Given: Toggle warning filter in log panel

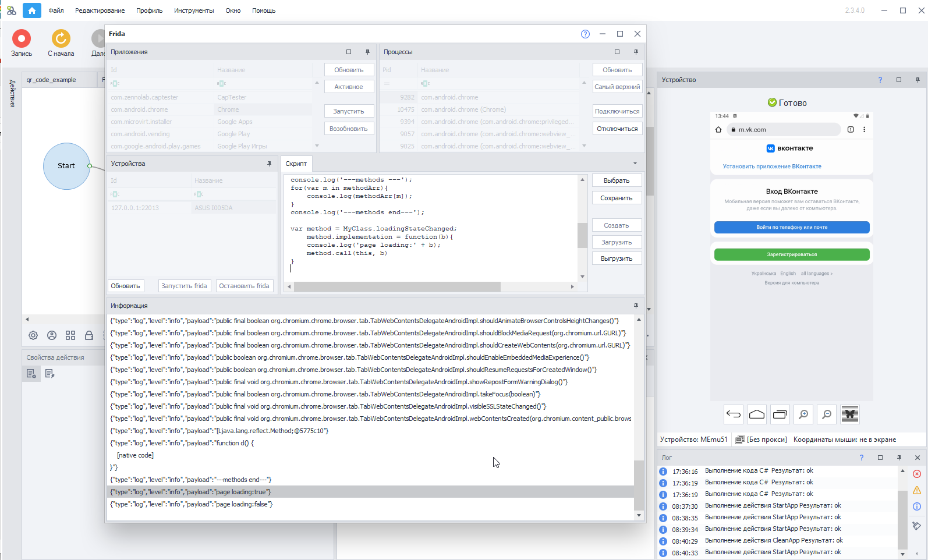Looking at the screenshot, I should (x=916, y=490).
